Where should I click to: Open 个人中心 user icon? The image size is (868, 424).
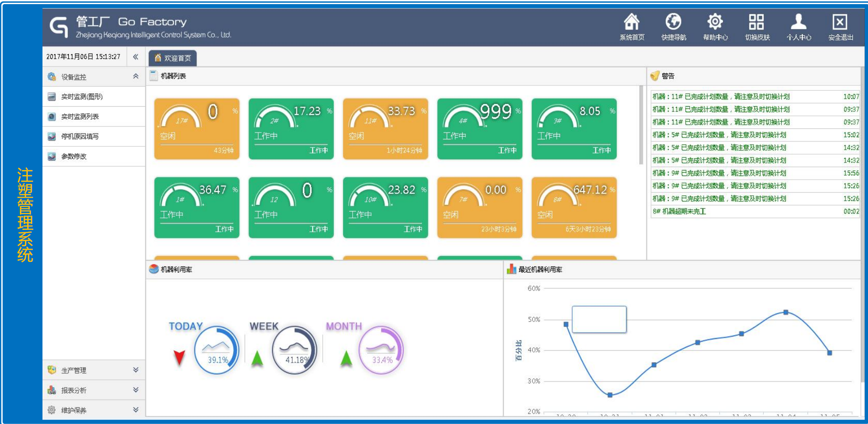pos(799,22)
